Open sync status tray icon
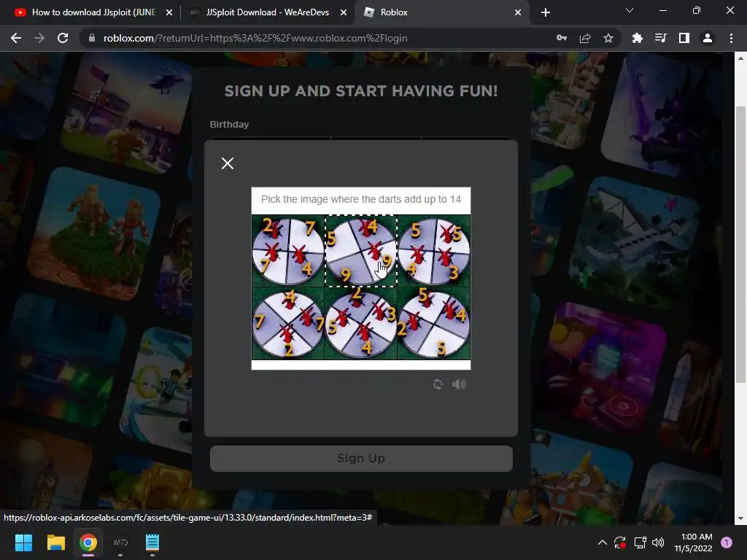The image size is (747, 560). click(620, 542)
